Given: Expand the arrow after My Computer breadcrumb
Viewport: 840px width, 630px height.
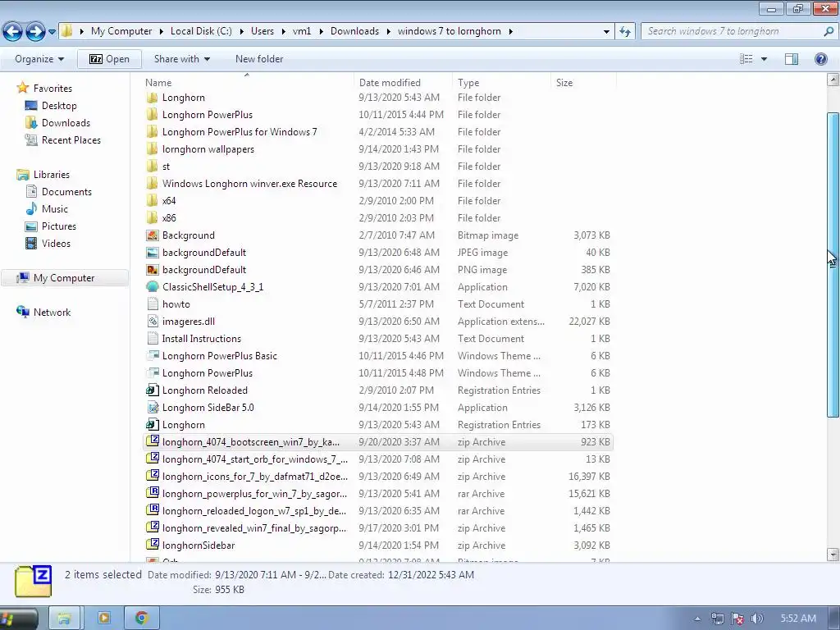Looking at the screenshot, I should pos(162,31).
